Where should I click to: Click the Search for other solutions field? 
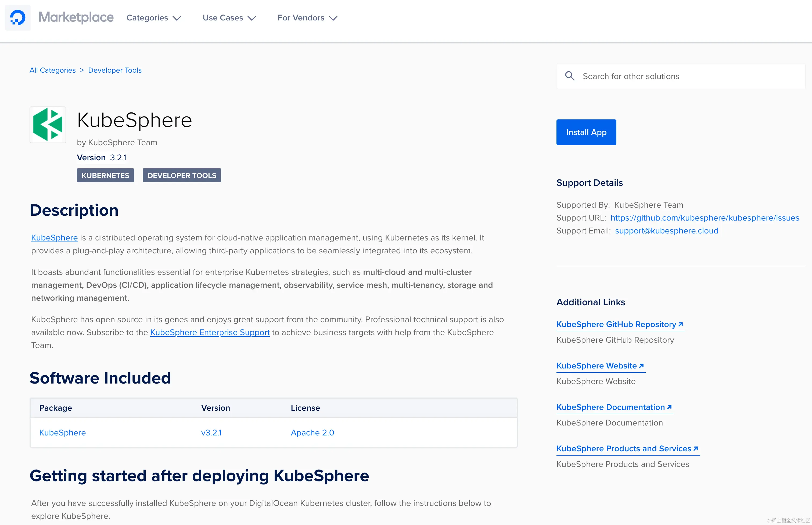(664, 76)
